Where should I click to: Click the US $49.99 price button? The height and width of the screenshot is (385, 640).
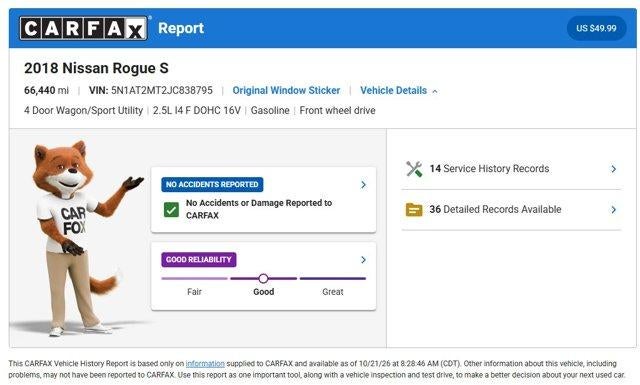click(596, 28)
